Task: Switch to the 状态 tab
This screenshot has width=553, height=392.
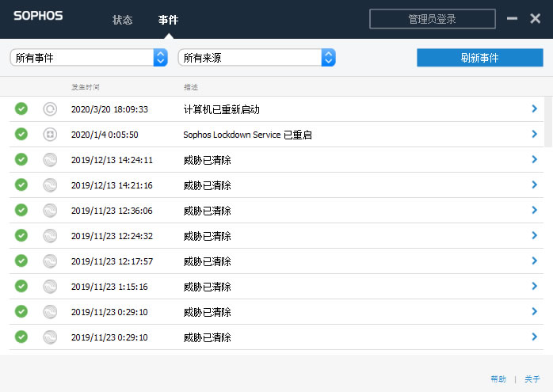Action: coord(123,20)
